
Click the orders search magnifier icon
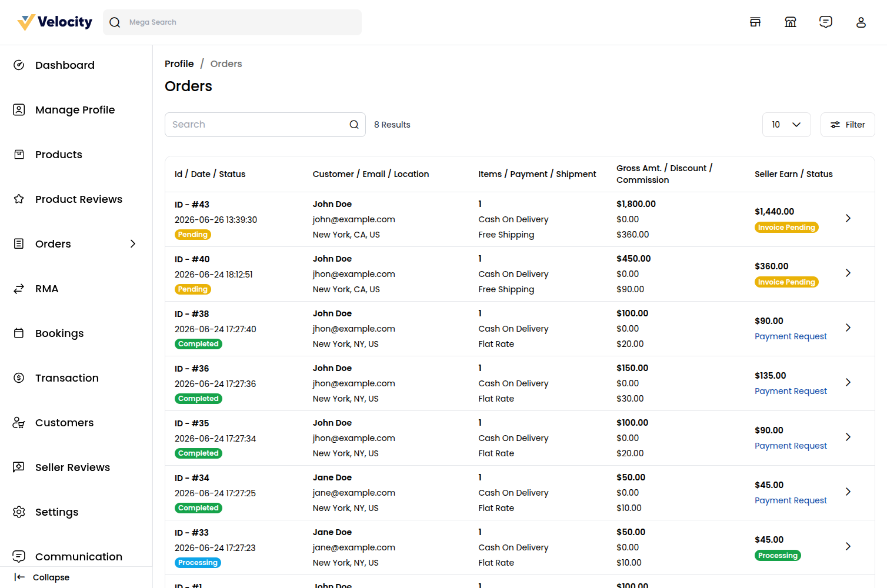click(x=354, y=125)
